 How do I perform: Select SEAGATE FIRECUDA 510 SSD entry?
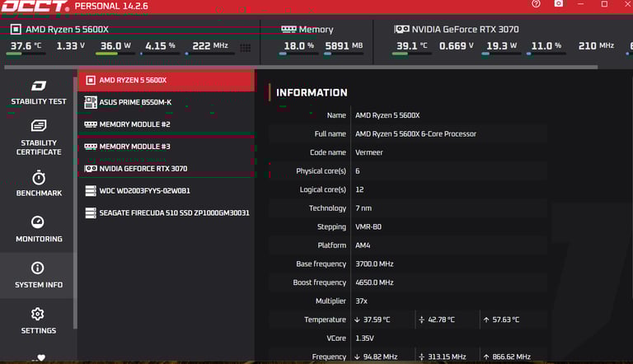pyautogui.click(x=166, y=212)
